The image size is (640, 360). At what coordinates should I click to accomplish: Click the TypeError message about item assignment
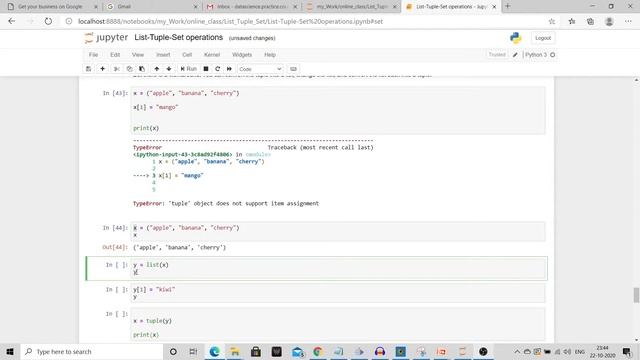pos(226,203)
